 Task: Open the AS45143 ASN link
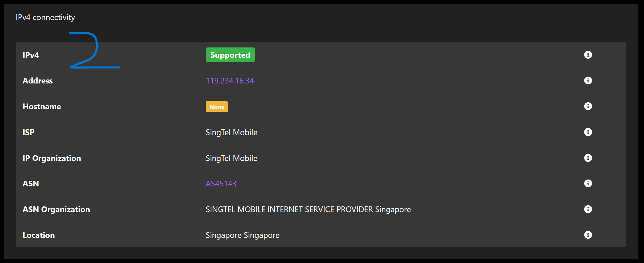[x=221, y=184]
